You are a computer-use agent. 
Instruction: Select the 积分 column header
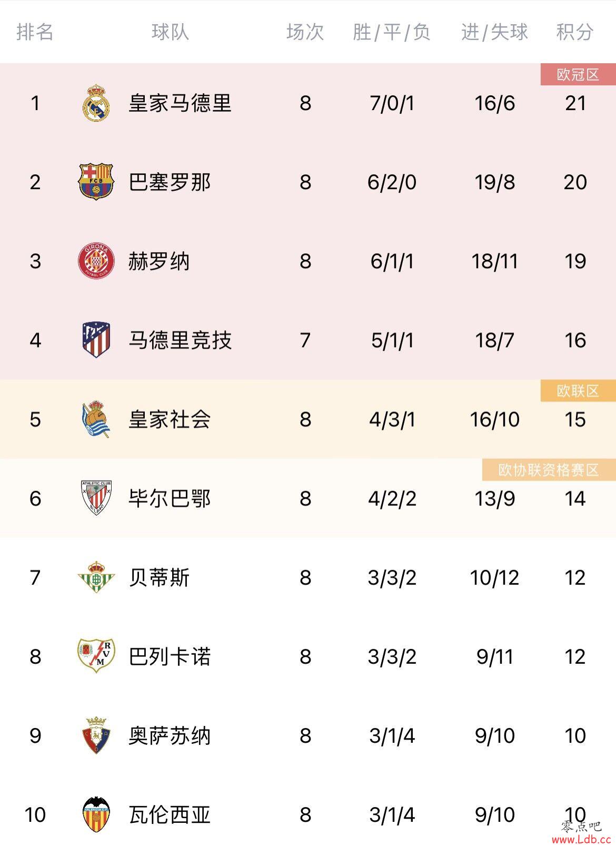coord(575,32)
